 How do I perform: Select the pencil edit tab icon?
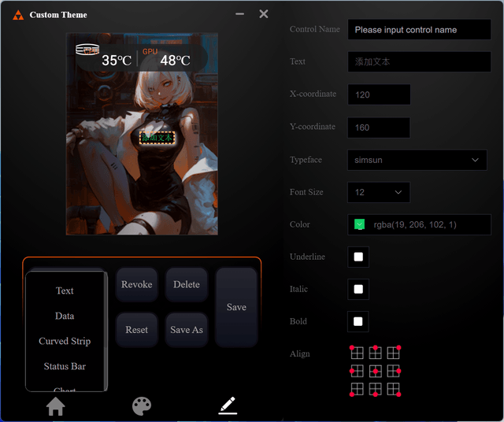tap(228, 405)
